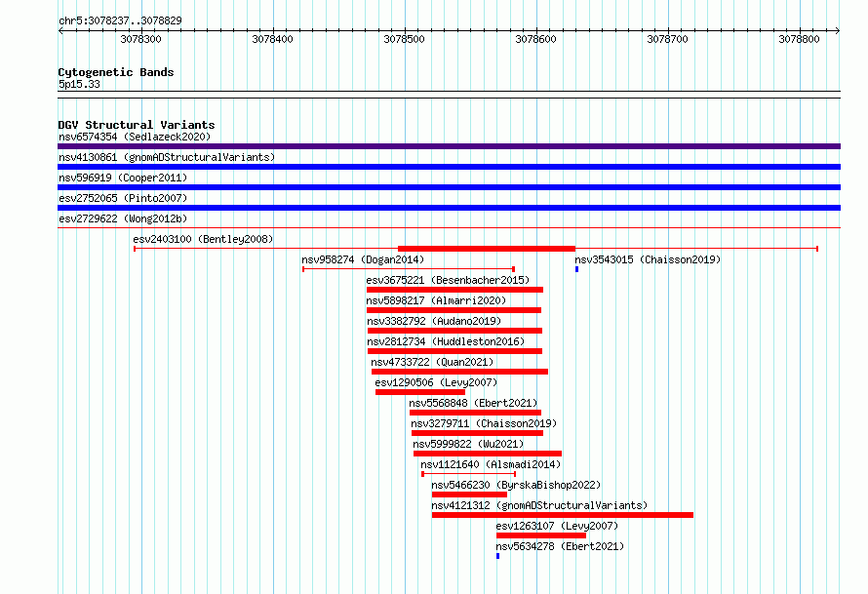
Task: Click the red bar under ByrskaBishop2022
Action: click(x=469, y=495)
